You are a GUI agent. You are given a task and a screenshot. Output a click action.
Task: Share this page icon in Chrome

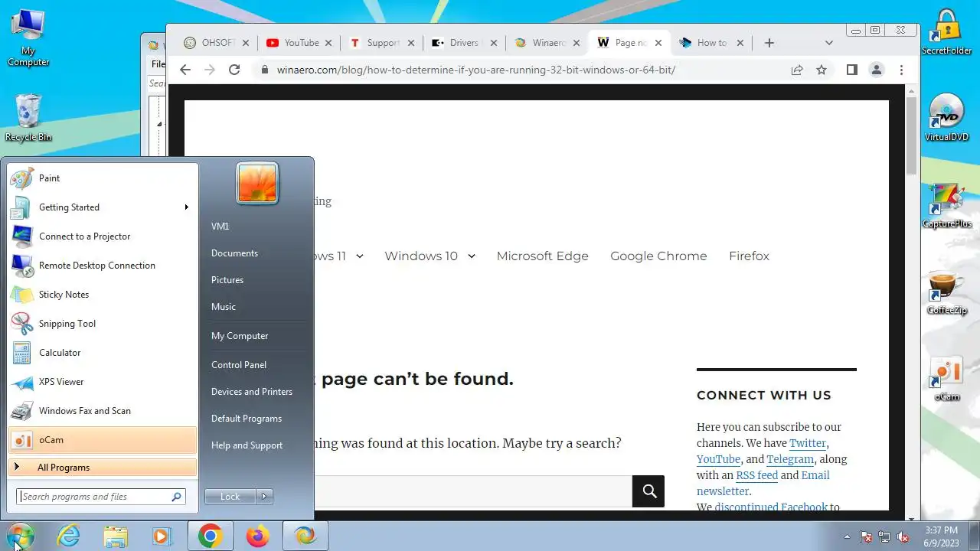tap(797, 70)
